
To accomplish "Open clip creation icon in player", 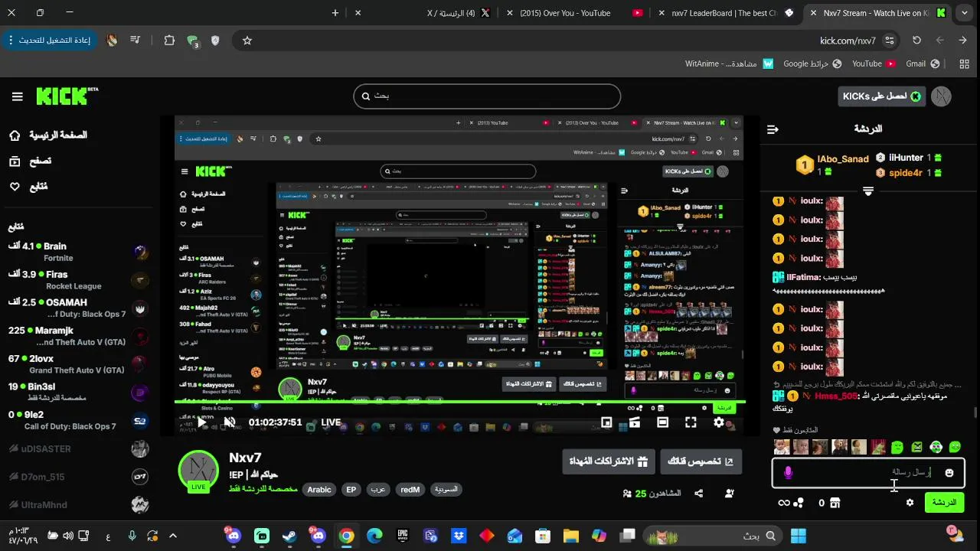I will click(x=635, y=422).
